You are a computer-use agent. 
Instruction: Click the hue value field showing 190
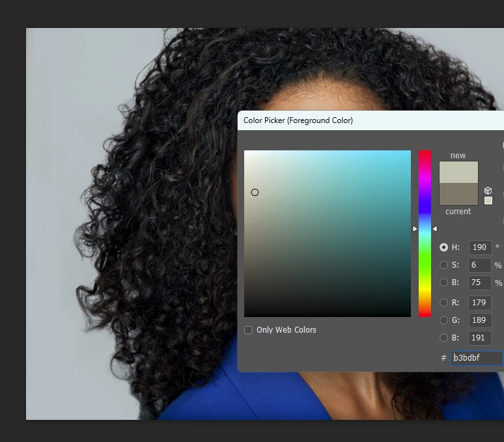coord(480,247)
